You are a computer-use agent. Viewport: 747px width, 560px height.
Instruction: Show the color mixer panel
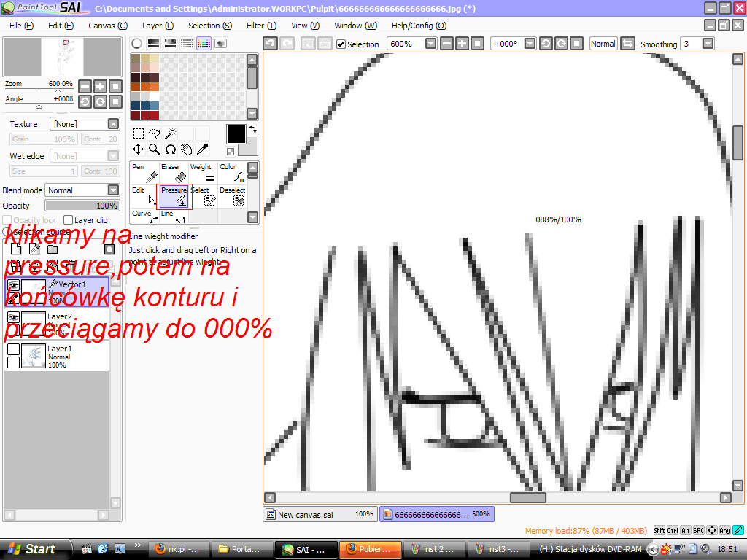click(187, 44)
